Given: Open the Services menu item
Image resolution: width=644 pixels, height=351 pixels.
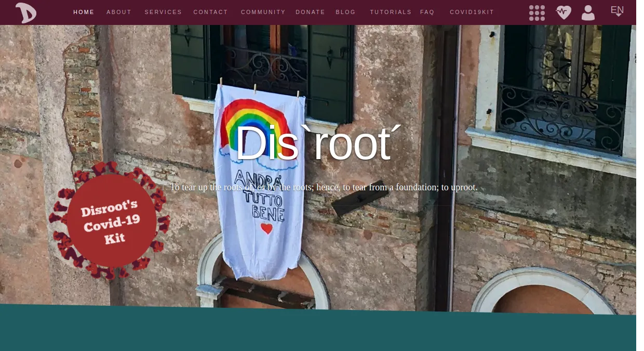Looking at the screenshot, I should 163,12.
